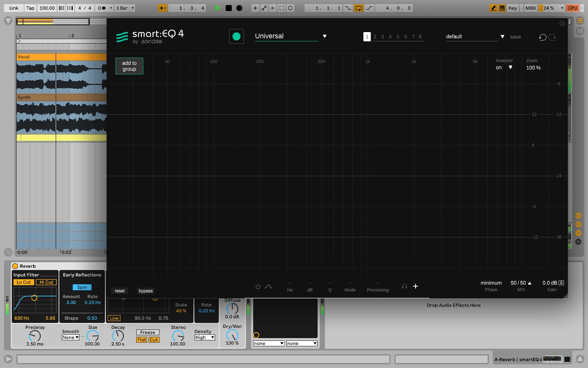The height and width of the screenshot is (368, 588).
Task: Click the band power icon
Action: [258, 286]
